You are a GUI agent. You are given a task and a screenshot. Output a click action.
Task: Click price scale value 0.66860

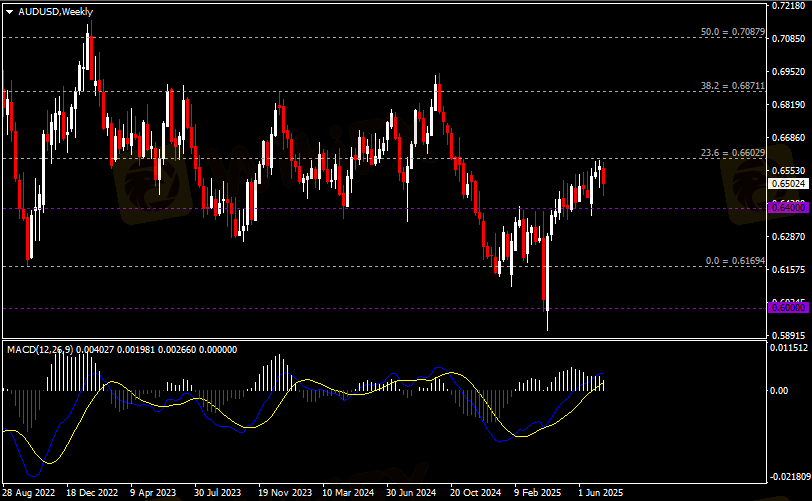[x=789, y=138]
